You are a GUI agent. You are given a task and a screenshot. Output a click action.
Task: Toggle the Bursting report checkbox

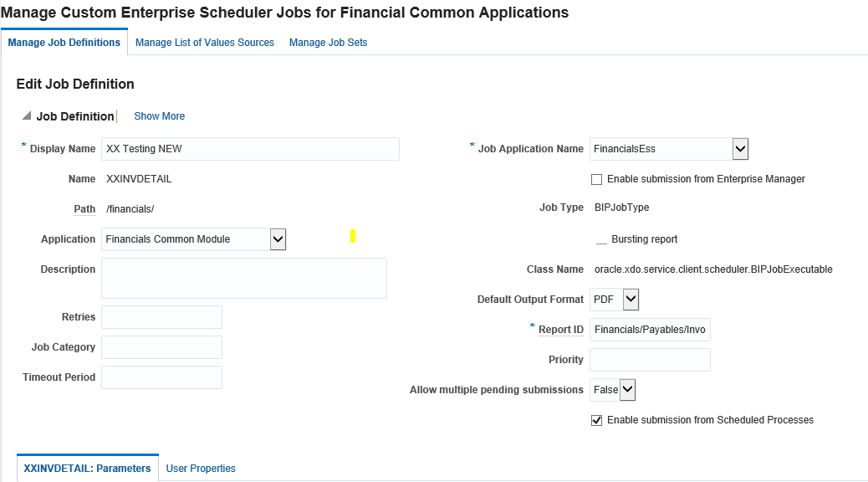600,238
